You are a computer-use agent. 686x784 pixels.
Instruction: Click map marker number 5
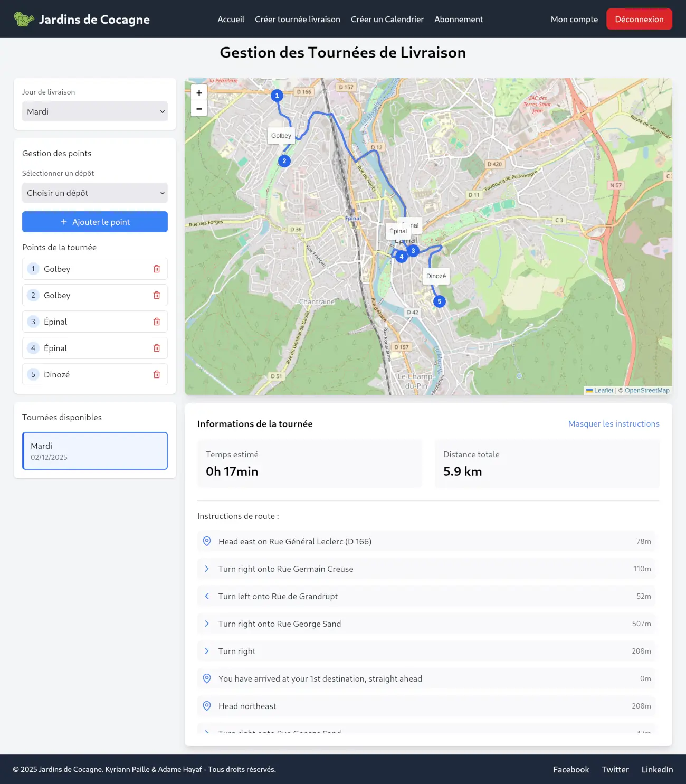point(439,301)
